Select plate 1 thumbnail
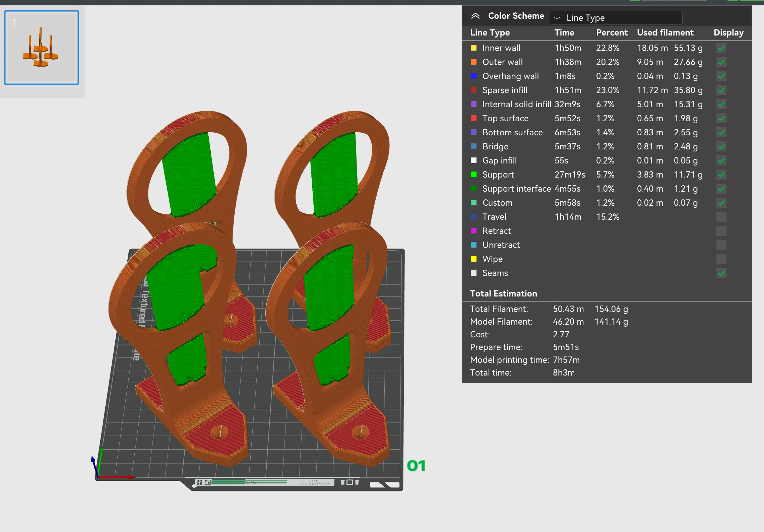The image size is (764, 532). (x=42, y=48)
